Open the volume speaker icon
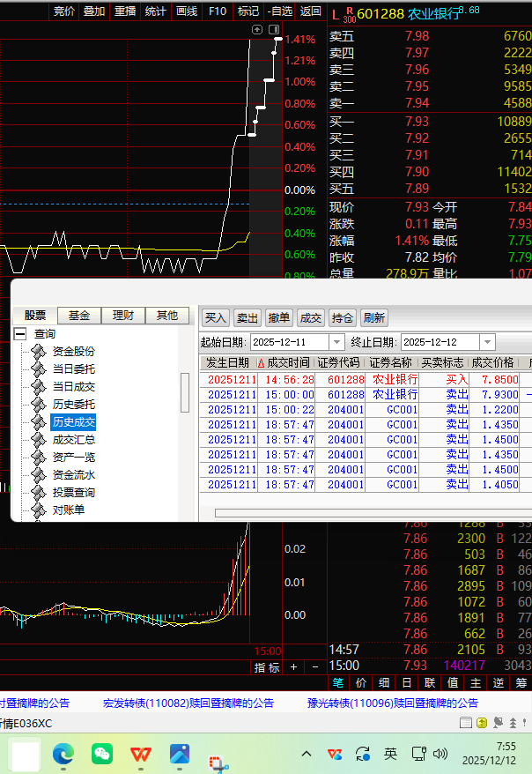Image resolution: width=532 pixels, height=774 pixels. click(440, 754)
